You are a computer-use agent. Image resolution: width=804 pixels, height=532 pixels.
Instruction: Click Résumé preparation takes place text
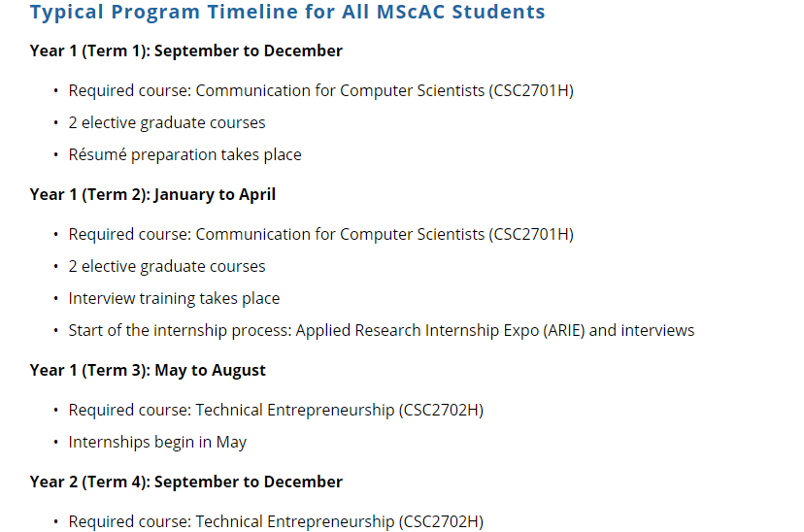[x=185, y=154]
